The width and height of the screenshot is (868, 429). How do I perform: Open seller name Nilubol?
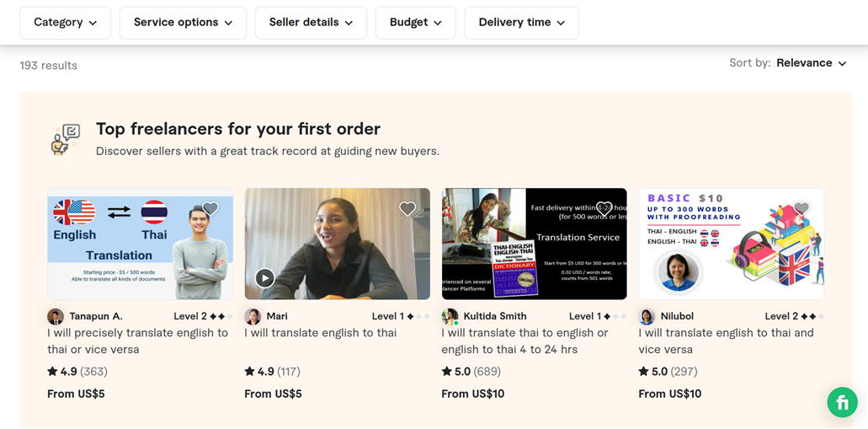[677, 317]
